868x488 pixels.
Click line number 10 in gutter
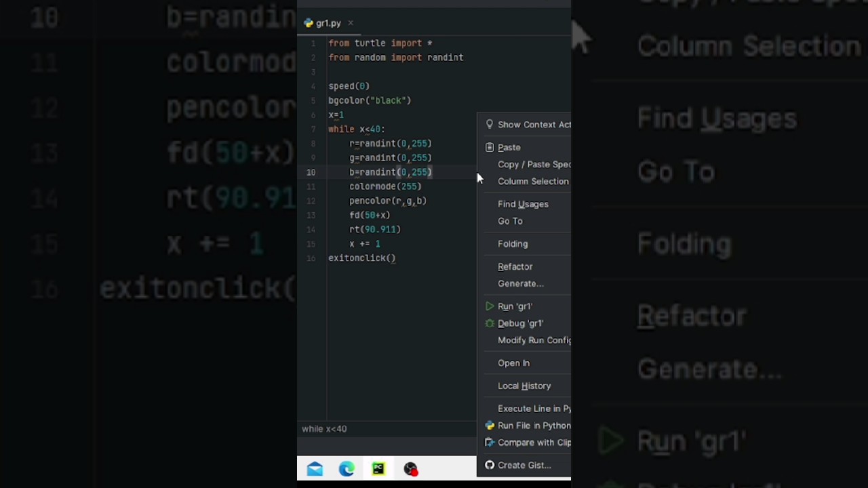point(311,172)
